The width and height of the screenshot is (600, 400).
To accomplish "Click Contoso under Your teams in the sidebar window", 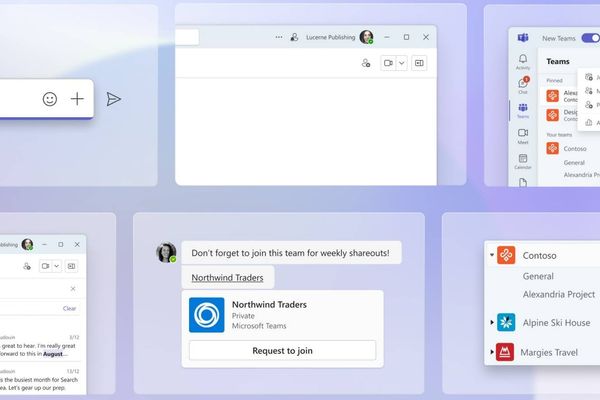I will [x=574, y=149].
